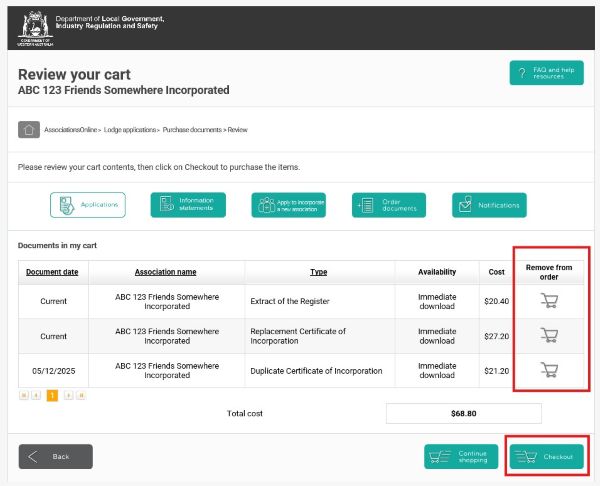Sort table by Type column
Image resolution: width=600 pixels, height=486 pixels.
318,272
